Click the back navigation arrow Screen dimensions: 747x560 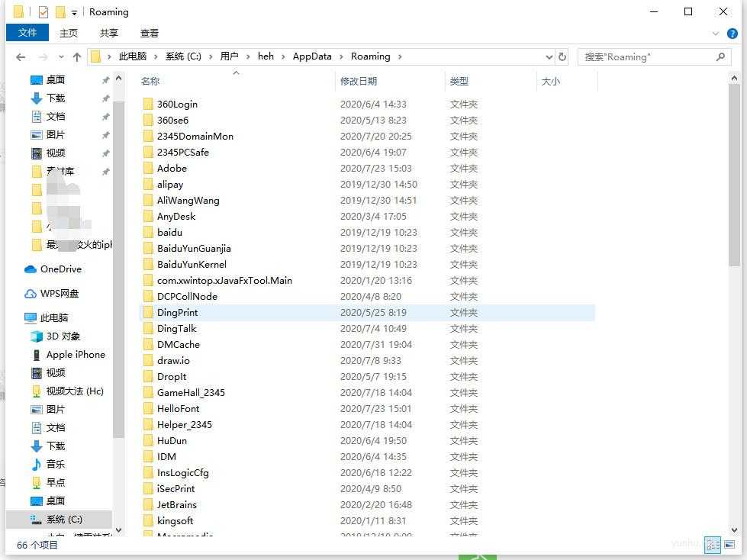click(20, 56)
